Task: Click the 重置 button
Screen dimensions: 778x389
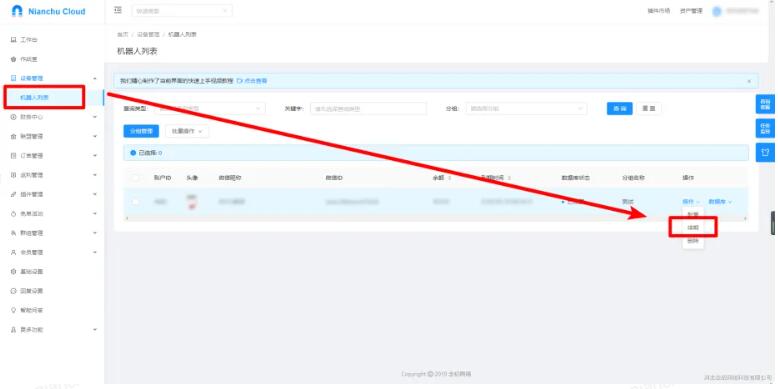Action: pos(648,108)
